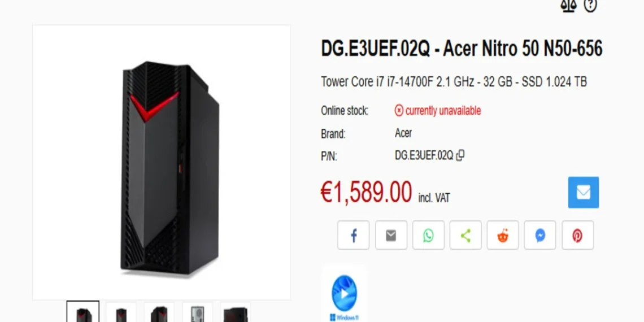Share product on Facebook
Image resolution: width=644 pixels, height=322 pixels.
pyautogui.click(x=353, y=236)
